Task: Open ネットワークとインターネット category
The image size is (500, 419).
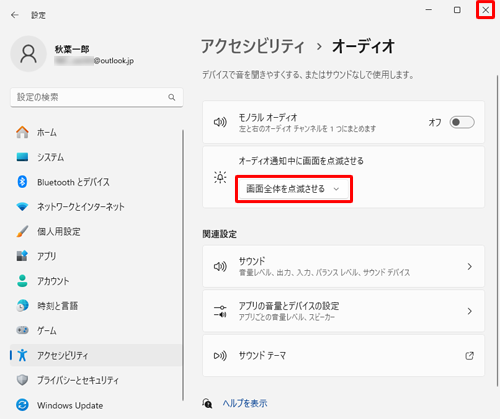Action: coord(96,207)
